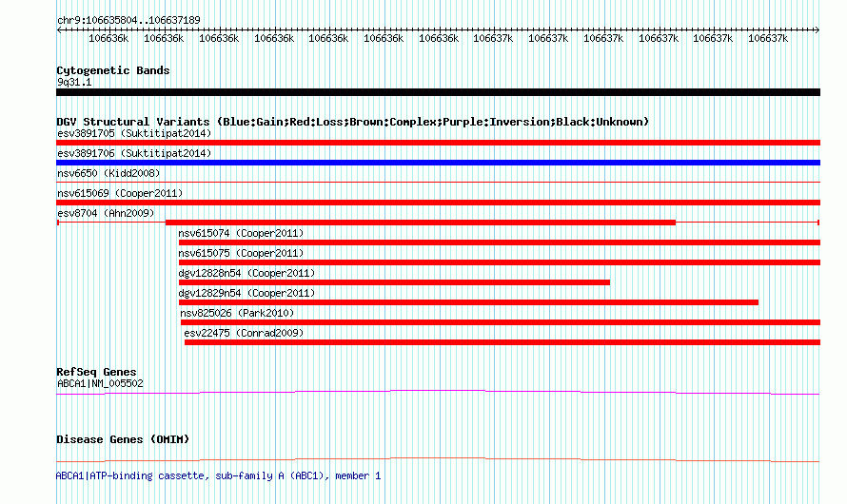Open the nsv615075 (Cooper2011) label
847x504 pixels.
coord(241,253)
